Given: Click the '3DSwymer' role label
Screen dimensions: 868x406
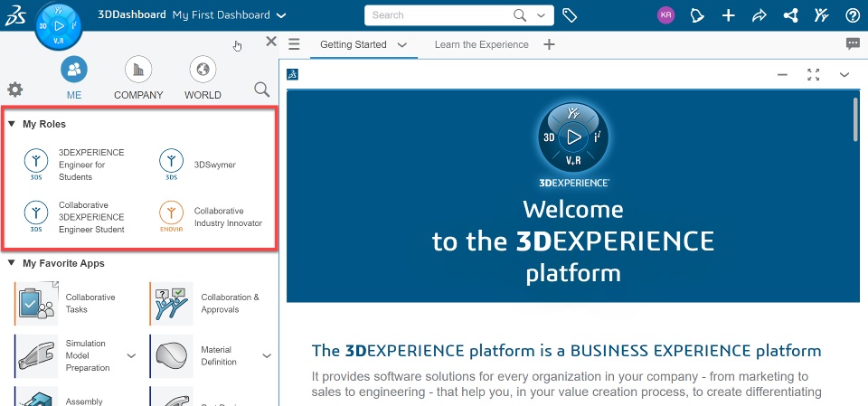Looking at the screenshot, I should point(215,165).
